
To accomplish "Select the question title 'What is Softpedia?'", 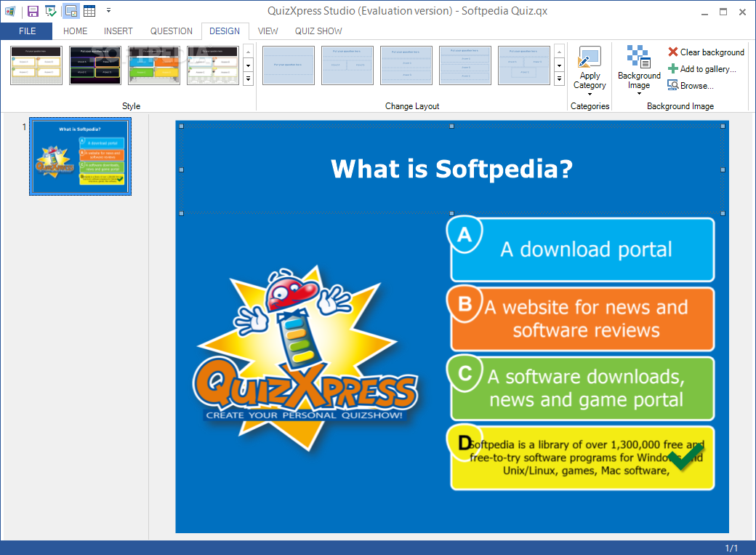I will [451, 169].
